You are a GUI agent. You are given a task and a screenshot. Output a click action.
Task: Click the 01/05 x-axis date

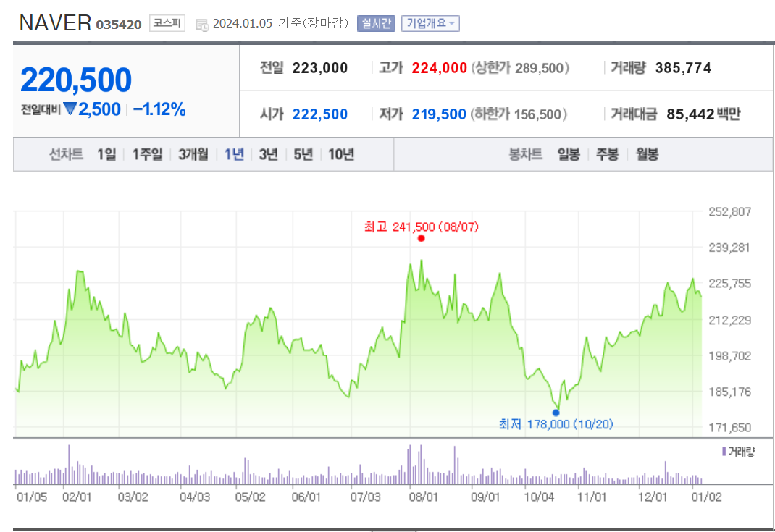(32, 497)
